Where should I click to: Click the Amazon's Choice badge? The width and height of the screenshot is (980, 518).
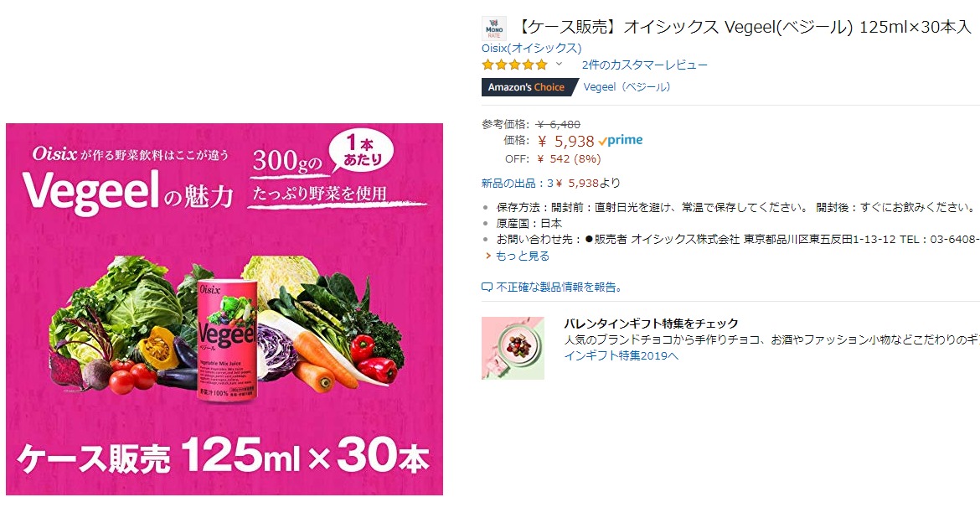530,87
